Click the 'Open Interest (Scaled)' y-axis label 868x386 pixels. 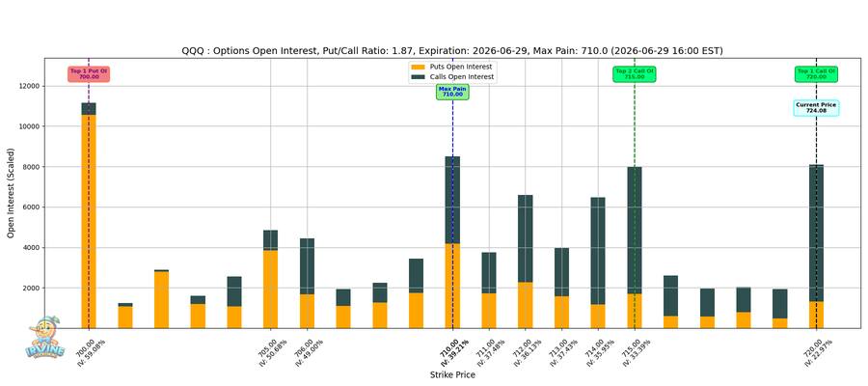coord(11,193)
